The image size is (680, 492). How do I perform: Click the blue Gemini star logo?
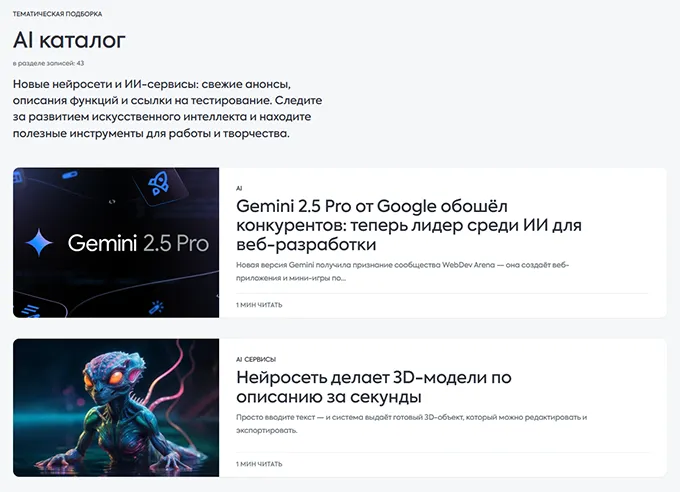pyautogui.click(x=39, y=242)
